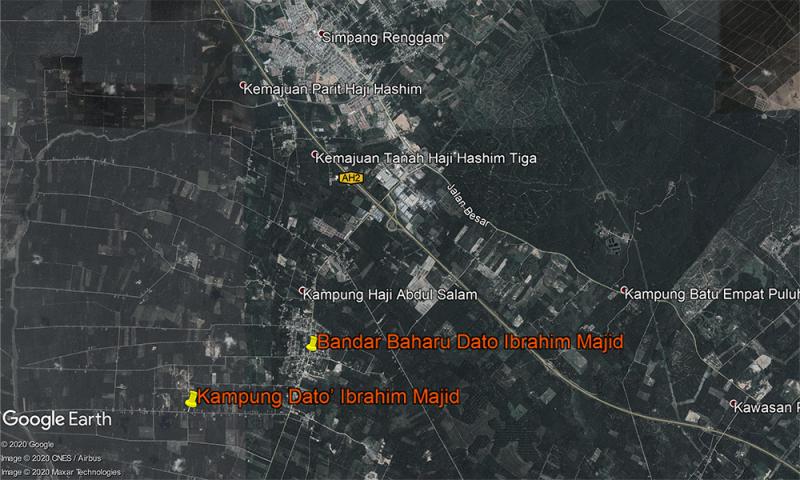Select the Kampung Batu Empat Puluh text label
Image resolution: width=800 pixels, height=480 pixels.
(x=712, y=294)
